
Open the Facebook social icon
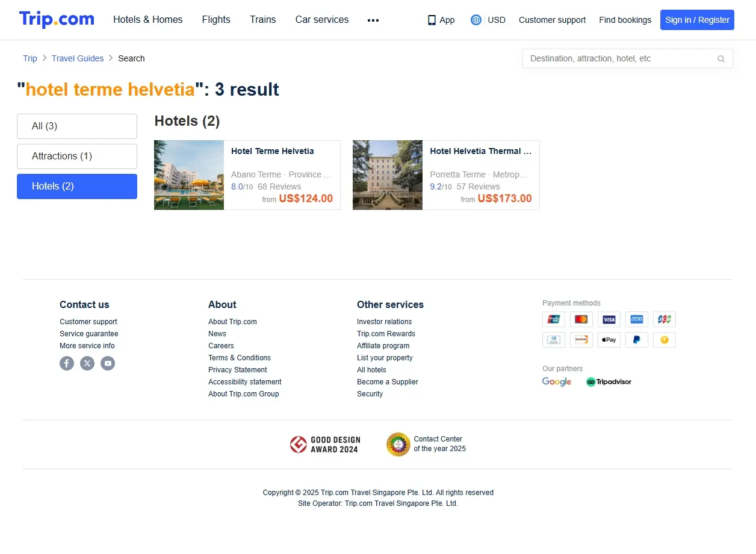coord(67,363)
